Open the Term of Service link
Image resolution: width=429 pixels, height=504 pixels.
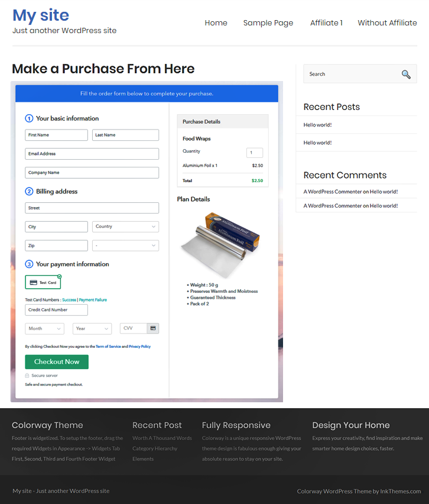click(108, 347)
